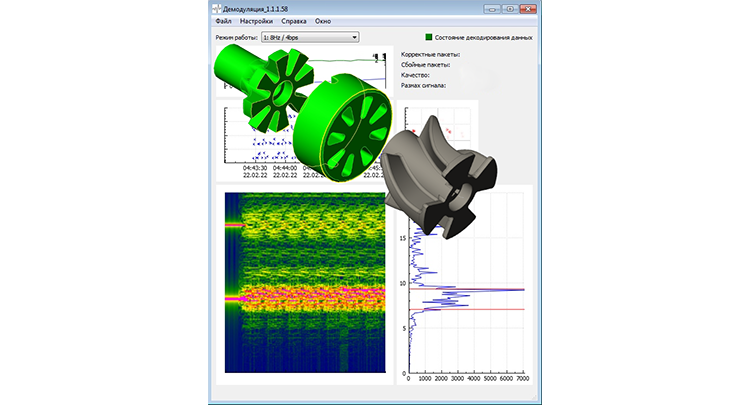Viewport: 750px width, 405px height.
Task: Open the Файл menu
Action: [223, 21]
